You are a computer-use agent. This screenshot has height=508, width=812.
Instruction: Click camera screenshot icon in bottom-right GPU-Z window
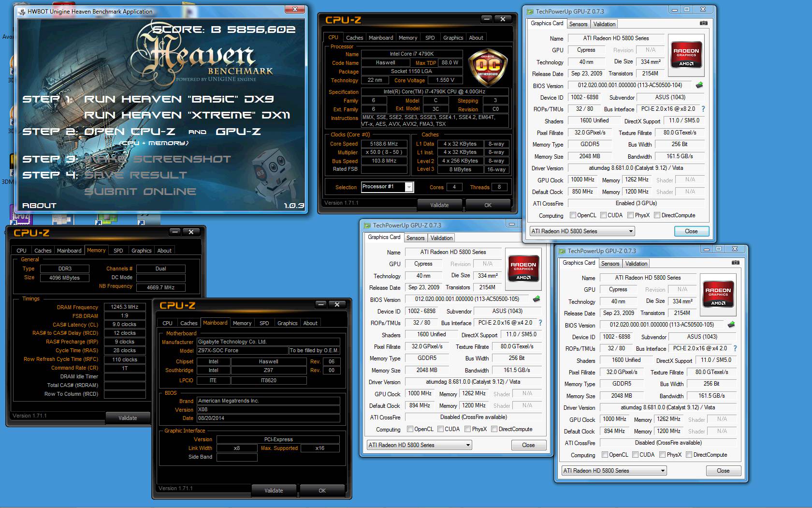pyautogui.click(x=736, y=263)
